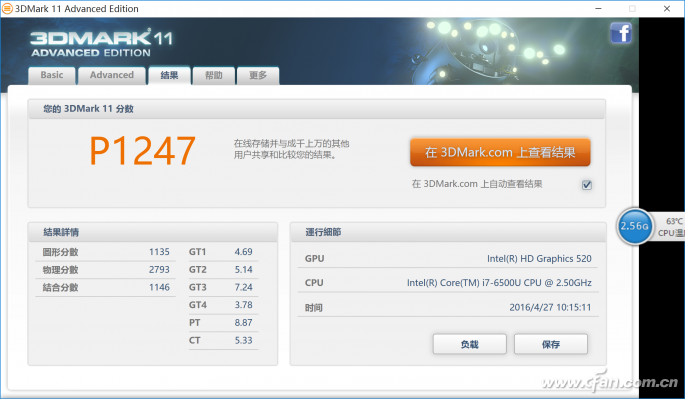This screenshot has width=685, height=399.
Task: Click the GT2 value 5.14
Action: (243, 270)
